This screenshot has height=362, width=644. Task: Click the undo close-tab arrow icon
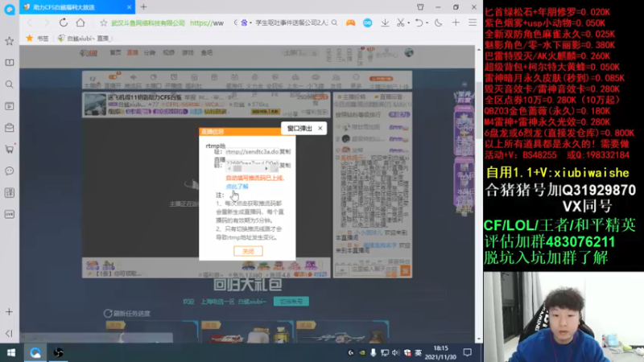[x=419, y=23]
